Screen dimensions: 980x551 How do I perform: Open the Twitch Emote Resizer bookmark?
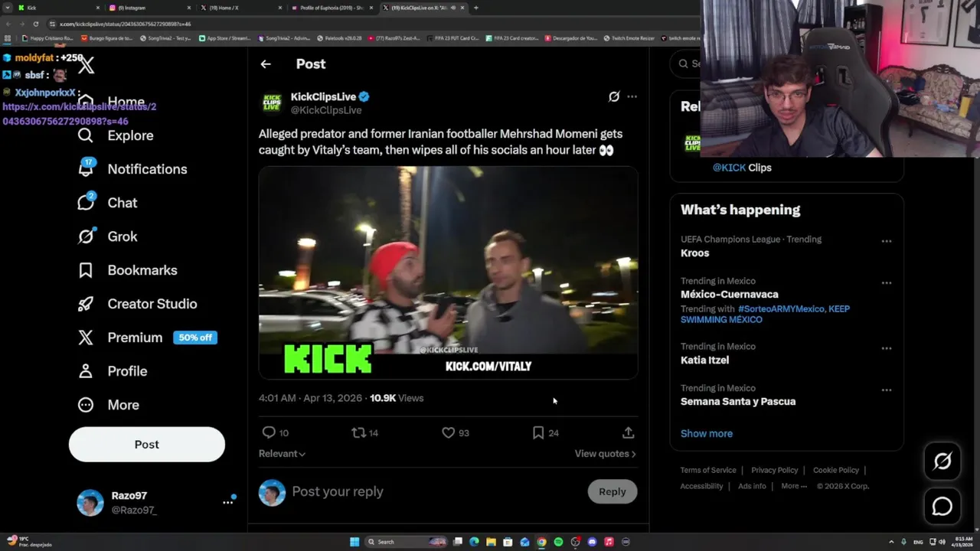[x=629, y=37]
